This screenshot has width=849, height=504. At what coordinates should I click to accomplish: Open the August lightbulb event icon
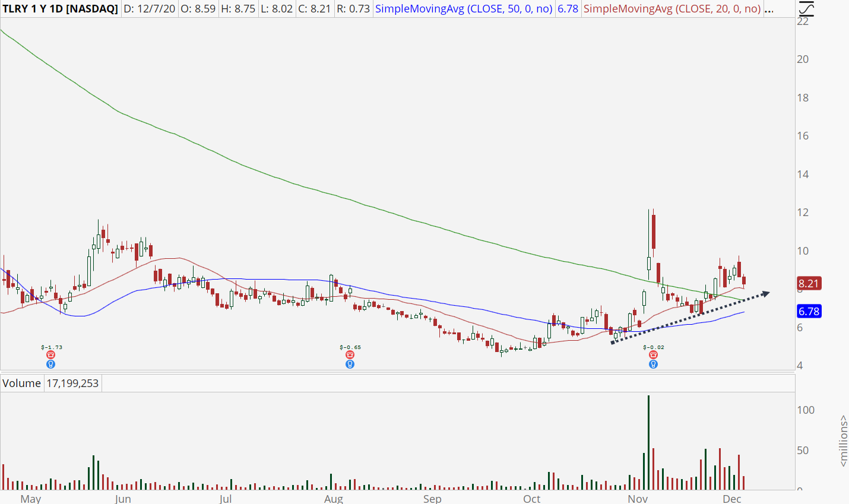pyautogui.click(x=350, y=364)
